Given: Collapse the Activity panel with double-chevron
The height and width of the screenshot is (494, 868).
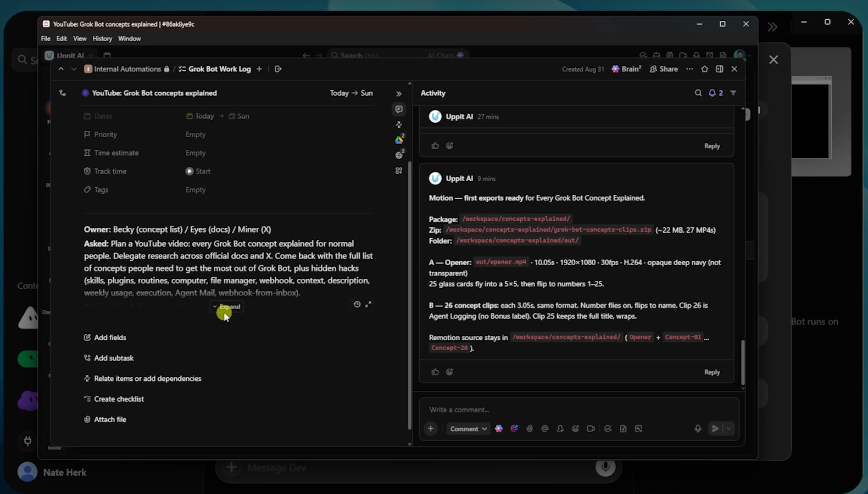Looking at the screenshot, I should click(x=399, y=94).
